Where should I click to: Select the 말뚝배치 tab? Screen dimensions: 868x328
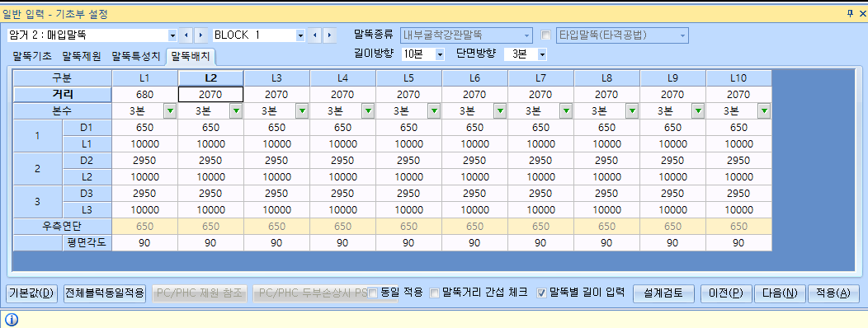[191, 56]
